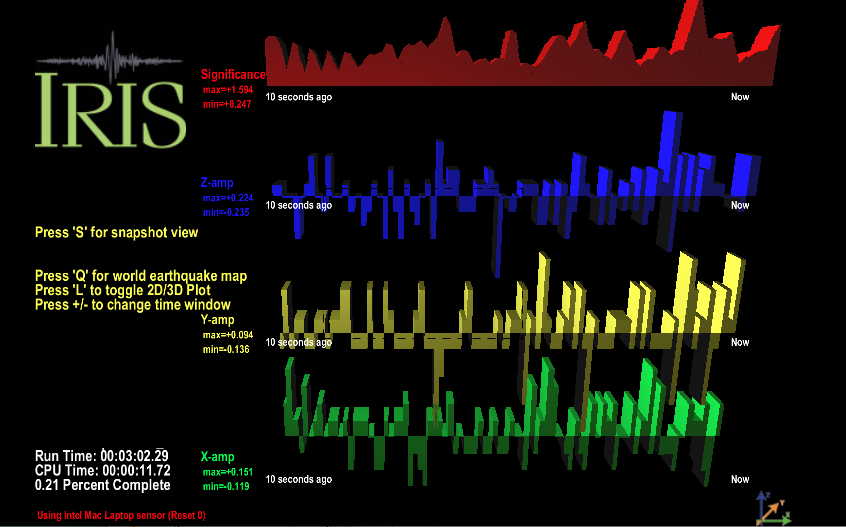The image size is (846, 527).
Task: Click the green X-amp label
Action: tap(217, 456)
